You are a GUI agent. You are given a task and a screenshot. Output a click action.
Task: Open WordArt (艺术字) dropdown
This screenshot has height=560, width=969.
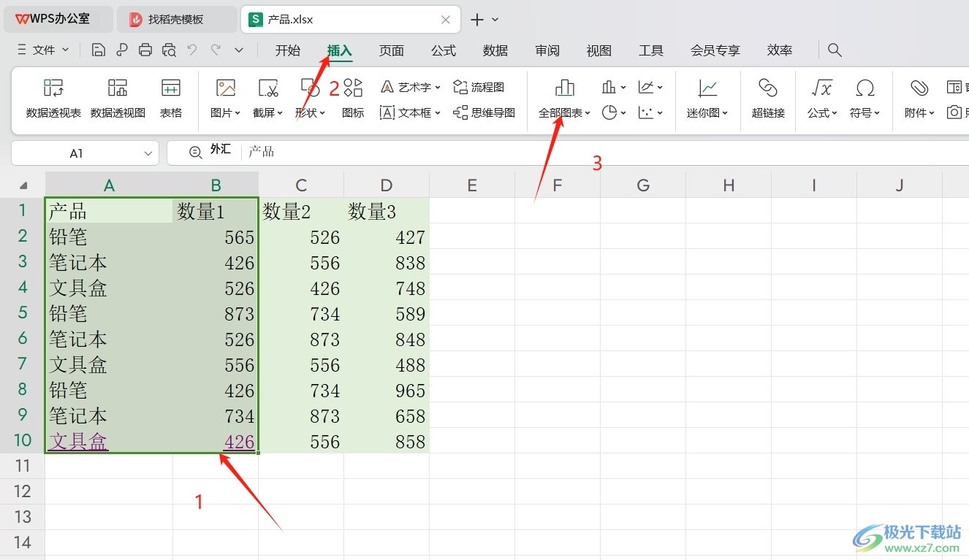pos(411,87)
